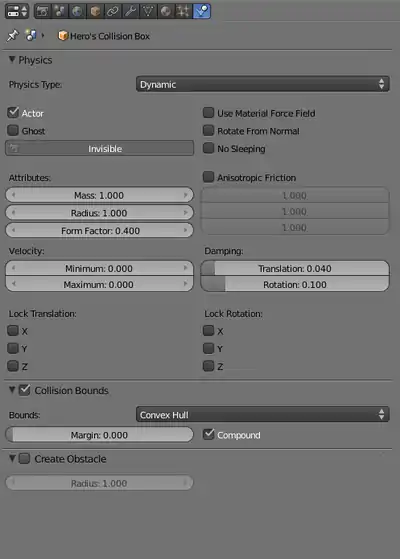Open the editor type selector
This screenshot has height=559, width=400.
click(17, 11)
